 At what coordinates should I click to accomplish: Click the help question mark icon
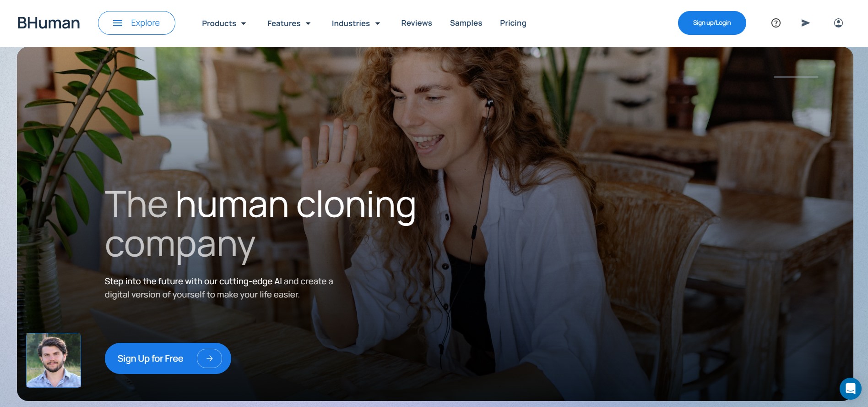pos(776,23)
